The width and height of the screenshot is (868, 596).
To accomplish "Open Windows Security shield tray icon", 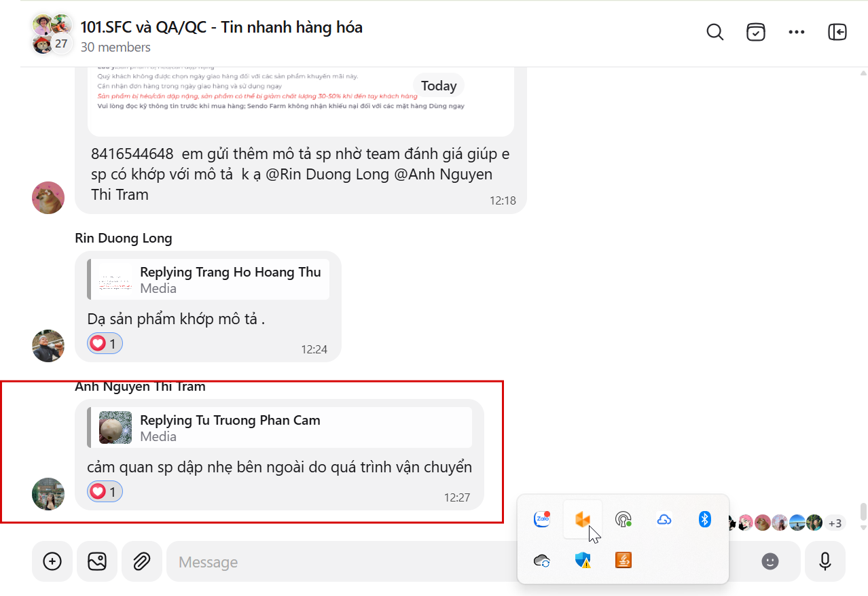I will (x=583, y=561).
